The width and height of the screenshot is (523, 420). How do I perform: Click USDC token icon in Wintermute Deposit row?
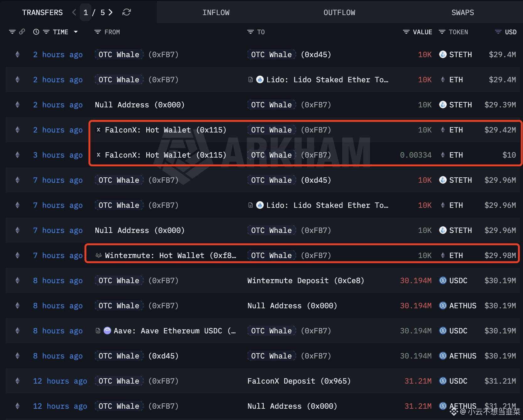pyautogui.click(x=443, y=280)
